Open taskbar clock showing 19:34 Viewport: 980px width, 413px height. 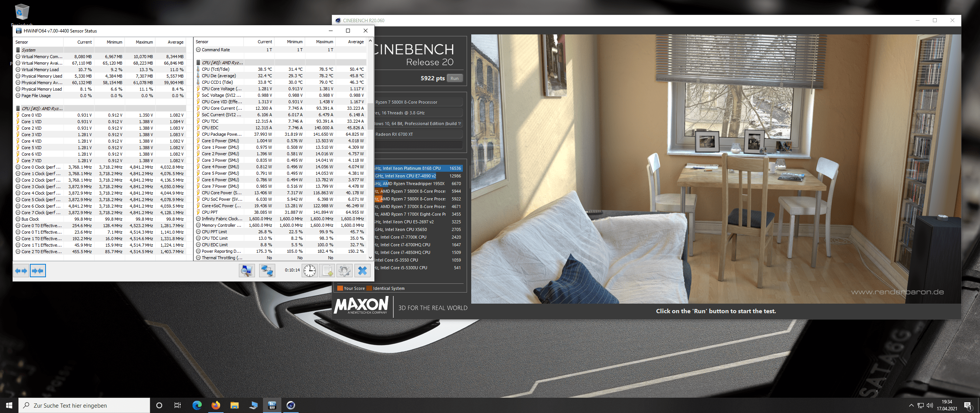click(x=947, y=405)
